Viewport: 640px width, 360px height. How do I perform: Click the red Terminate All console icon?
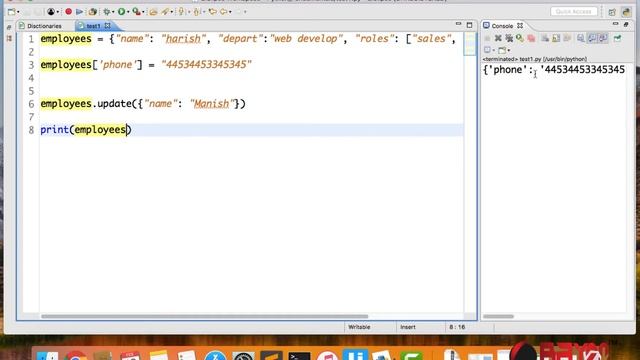click(531, 38)
